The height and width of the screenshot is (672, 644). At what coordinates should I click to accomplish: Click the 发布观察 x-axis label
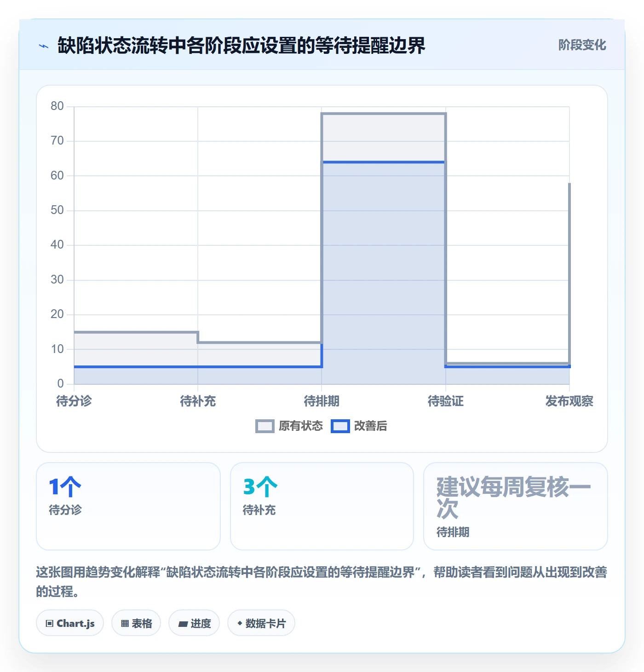click(569, 401)
